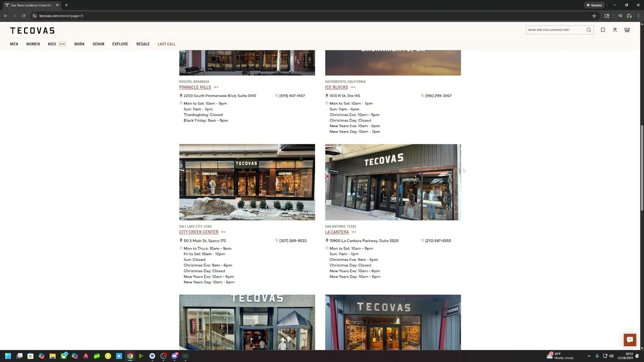Open File Explorer from the taskbar

[52, 356]
